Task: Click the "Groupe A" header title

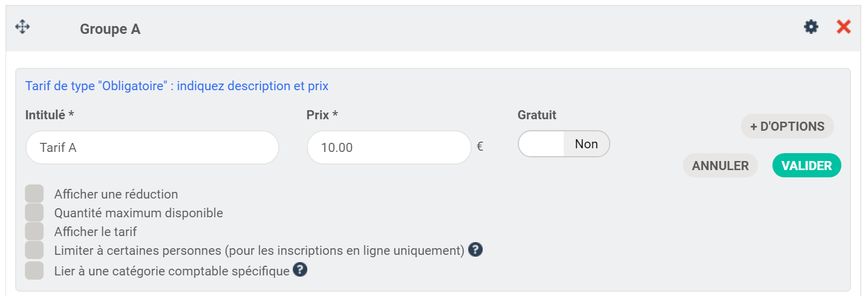Action: tap(110, 29)
